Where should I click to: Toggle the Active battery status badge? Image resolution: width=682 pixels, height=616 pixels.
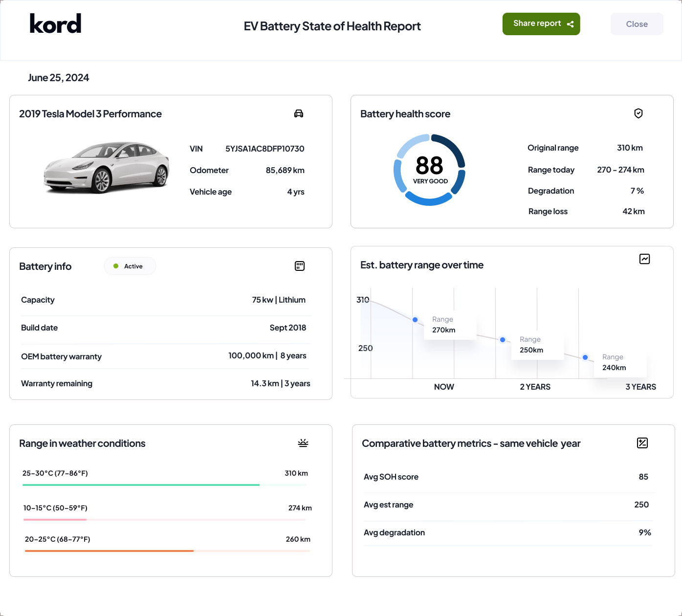(130, 266)
